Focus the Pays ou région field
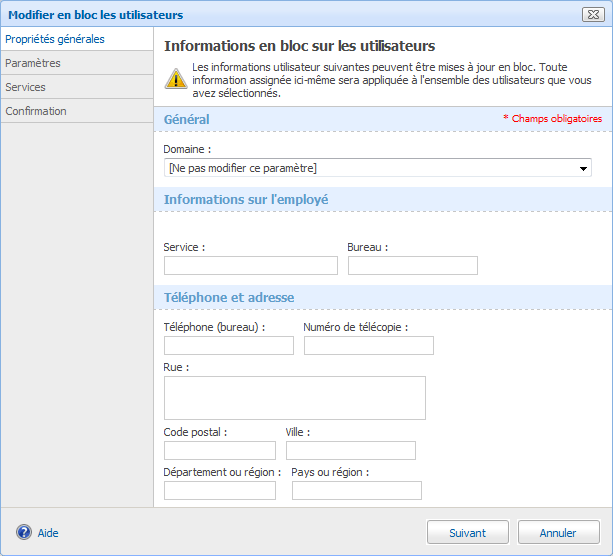 point(356,490)
